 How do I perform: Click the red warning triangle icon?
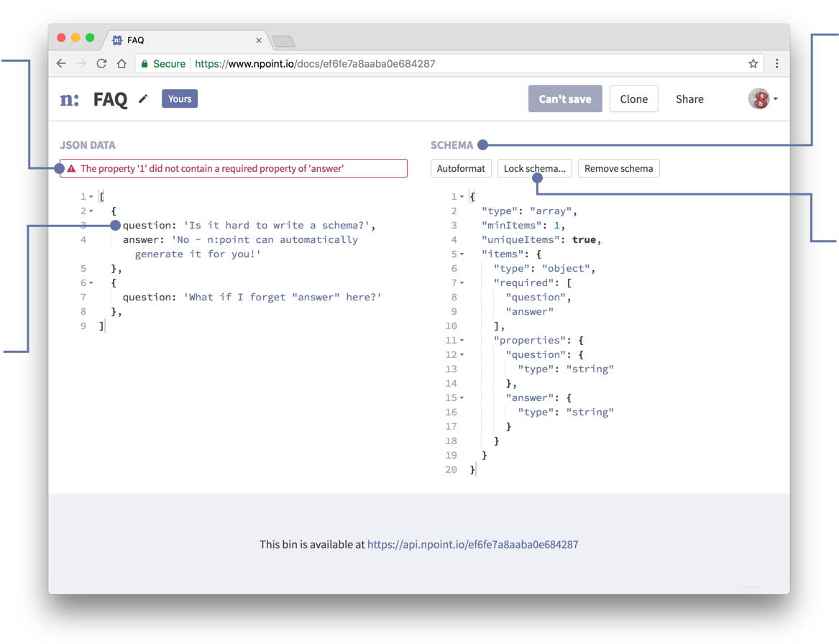click(71, 168)
